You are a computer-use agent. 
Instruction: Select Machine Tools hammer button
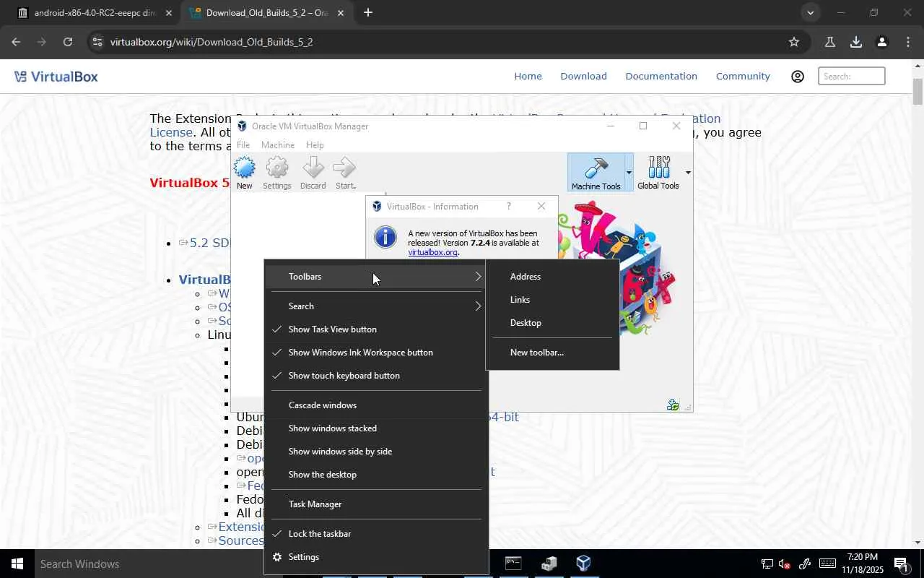pyautogui.click(x=596, y=173)
